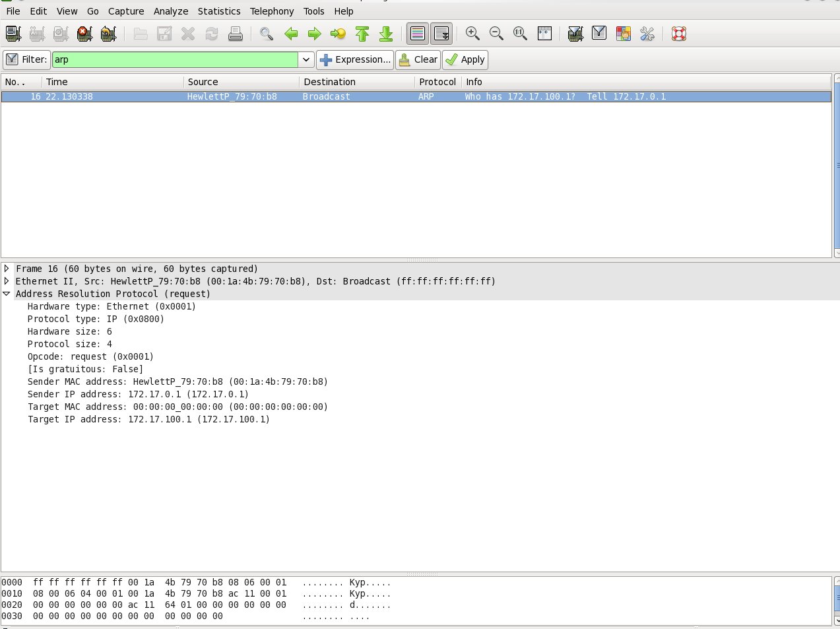Image resolution: width=840 pixels, height=629 pixels.
Task: Click the arp filter text field
Action: [175, 59]
